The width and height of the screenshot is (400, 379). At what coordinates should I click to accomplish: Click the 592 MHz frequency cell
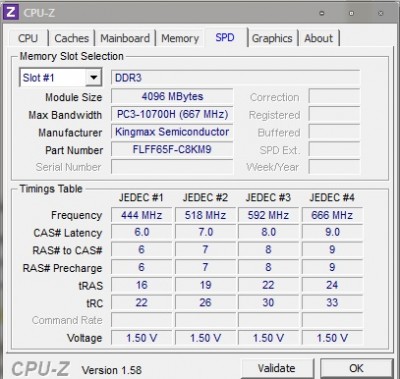point(268,215)
